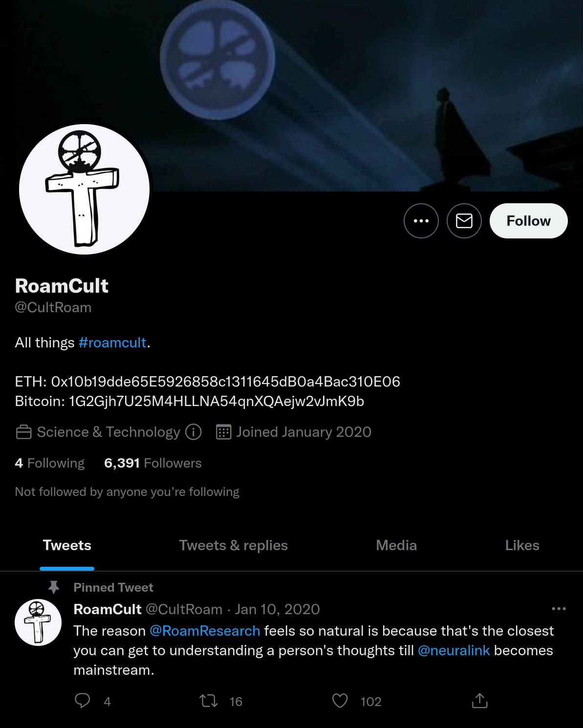Open the #roamcult hashtag link
Screen dimensions: 583x728
pyautogui.click(x=112, y=343)
